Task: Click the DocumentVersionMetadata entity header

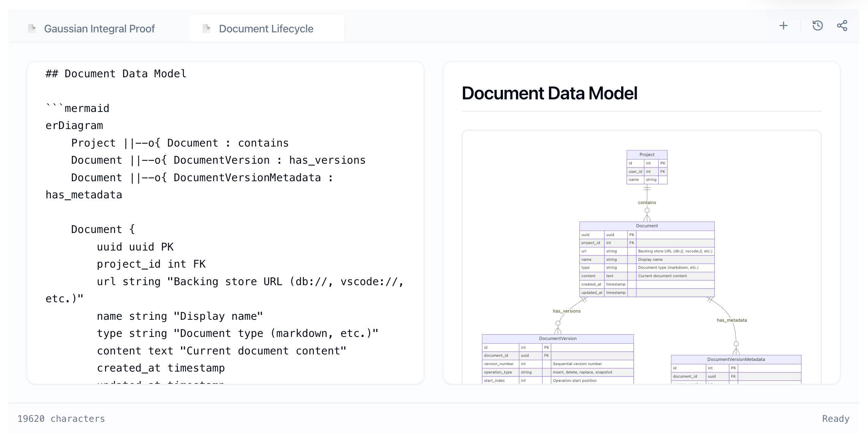Action: [x=736, y=359]
